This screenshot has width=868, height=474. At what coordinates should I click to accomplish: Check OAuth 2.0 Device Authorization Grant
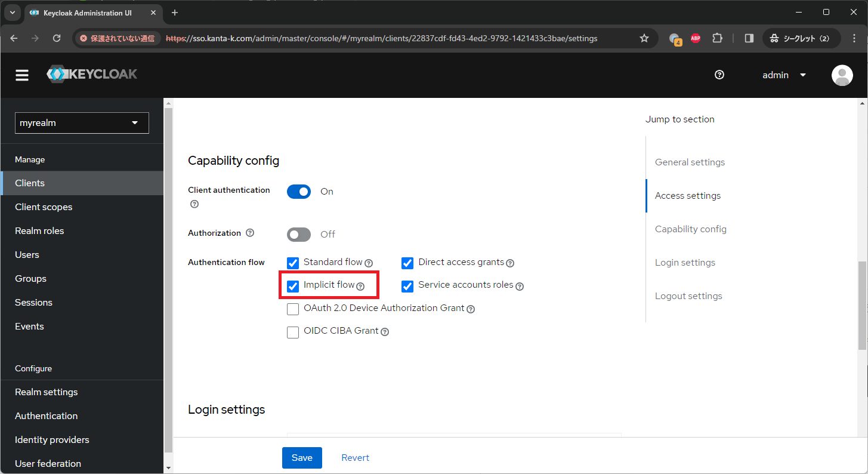pos(293,309)
